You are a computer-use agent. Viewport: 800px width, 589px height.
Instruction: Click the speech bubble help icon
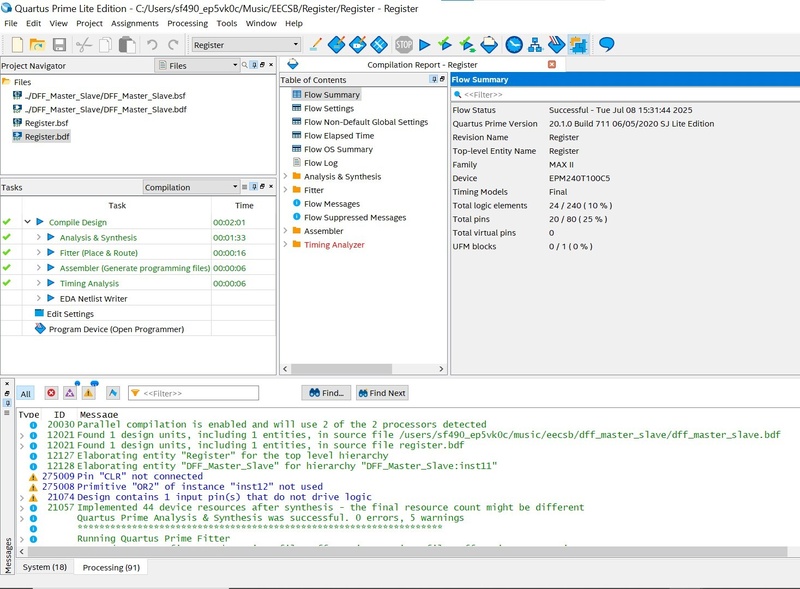tap(606, 45)
